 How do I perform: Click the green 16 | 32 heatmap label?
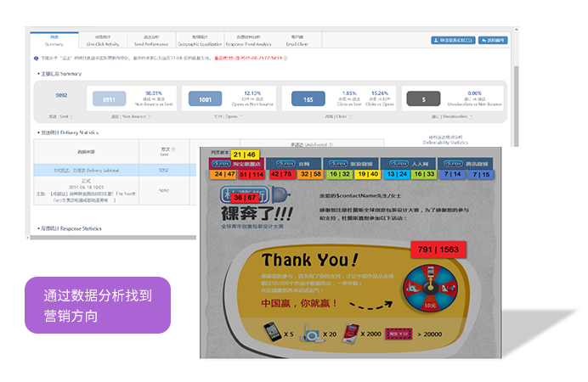339,175
